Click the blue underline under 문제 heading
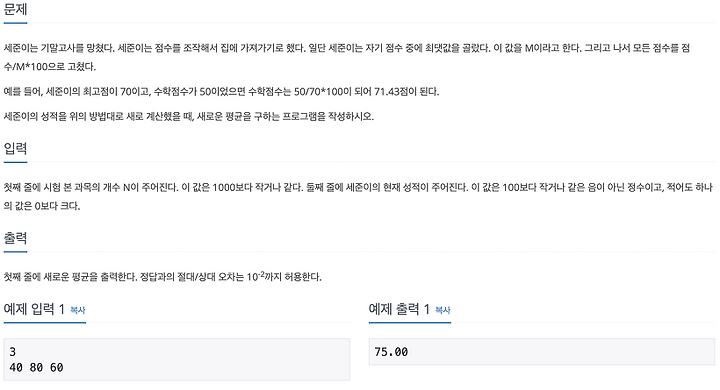This screenshot has height=390, width=720. coord(15,23)
